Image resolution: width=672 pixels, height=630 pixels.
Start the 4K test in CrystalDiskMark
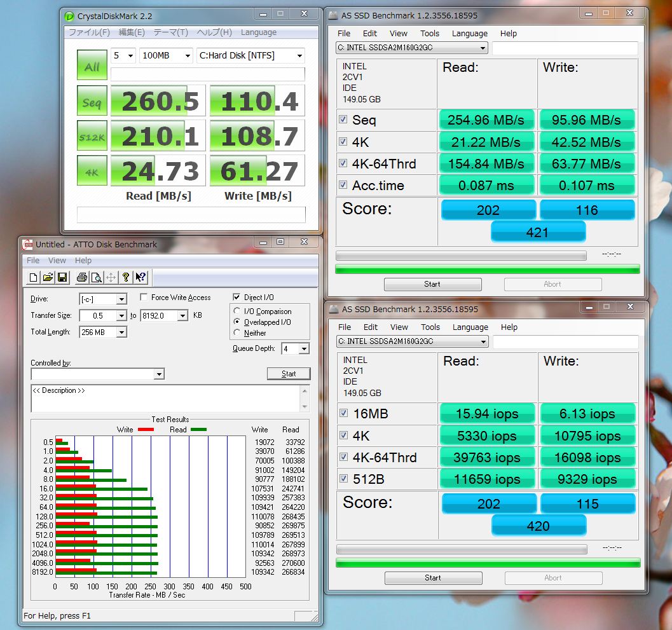92,170
